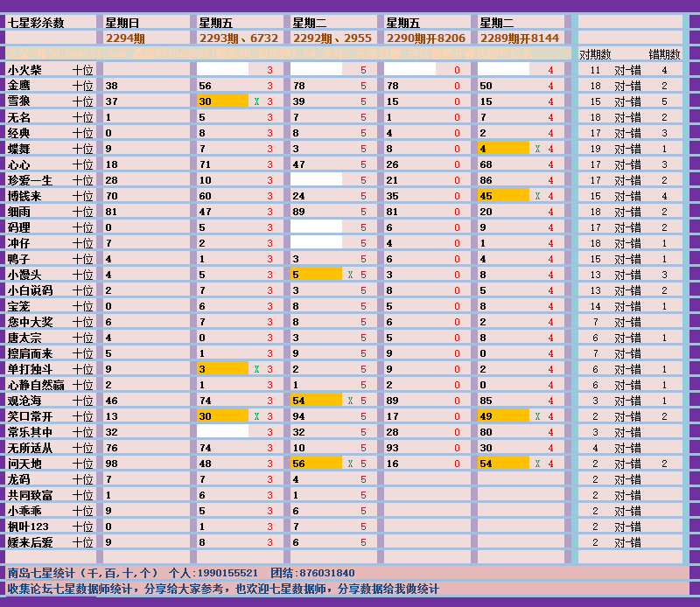
Task: Select the 枫叶123 name cell
Action: coord(29,527)
